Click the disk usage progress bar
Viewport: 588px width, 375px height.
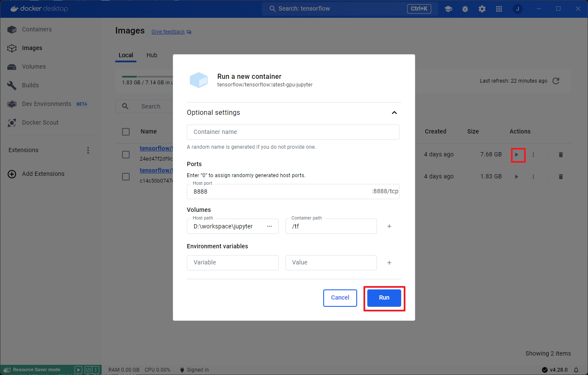pos(147,77)
